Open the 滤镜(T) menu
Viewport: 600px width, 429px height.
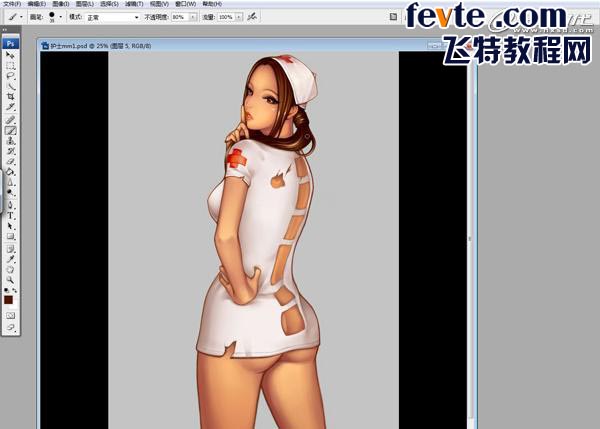pos(134,4)
